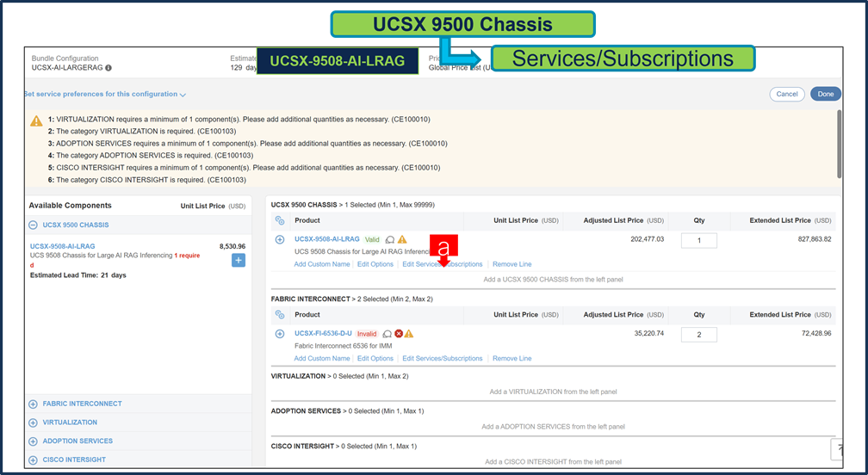
Task: Click the Done button
Action: coord(825,94)
